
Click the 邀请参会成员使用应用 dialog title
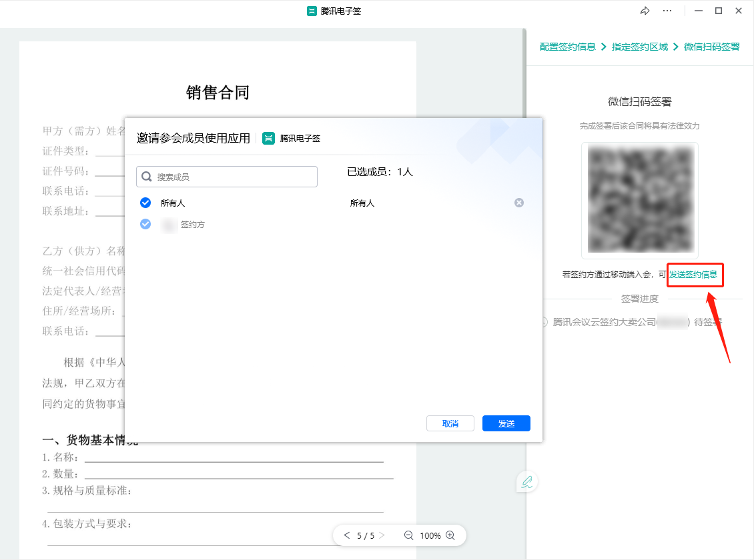(x=194, y=138)
